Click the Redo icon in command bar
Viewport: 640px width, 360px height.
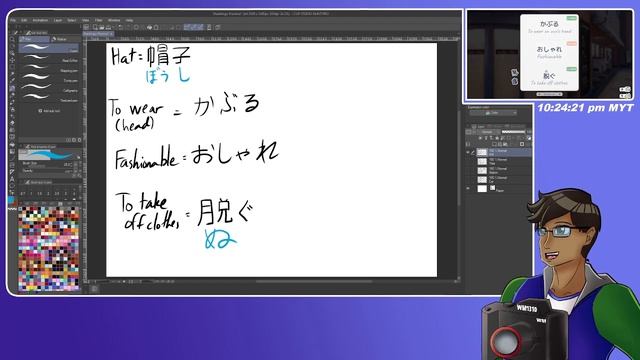click(128, 27)
